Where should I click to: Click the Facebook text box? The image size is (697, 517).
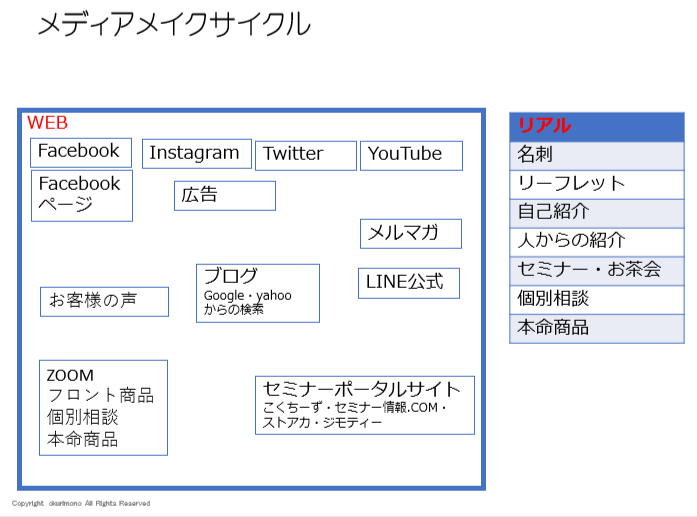(x=80, y=152)
